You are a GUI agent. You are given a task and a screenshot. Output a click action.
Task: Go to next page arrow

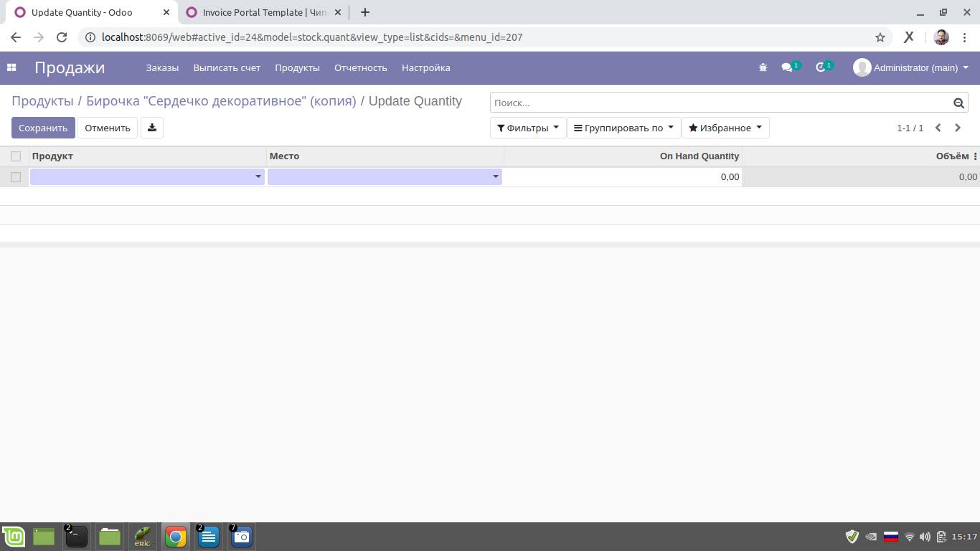coord(957,128)
